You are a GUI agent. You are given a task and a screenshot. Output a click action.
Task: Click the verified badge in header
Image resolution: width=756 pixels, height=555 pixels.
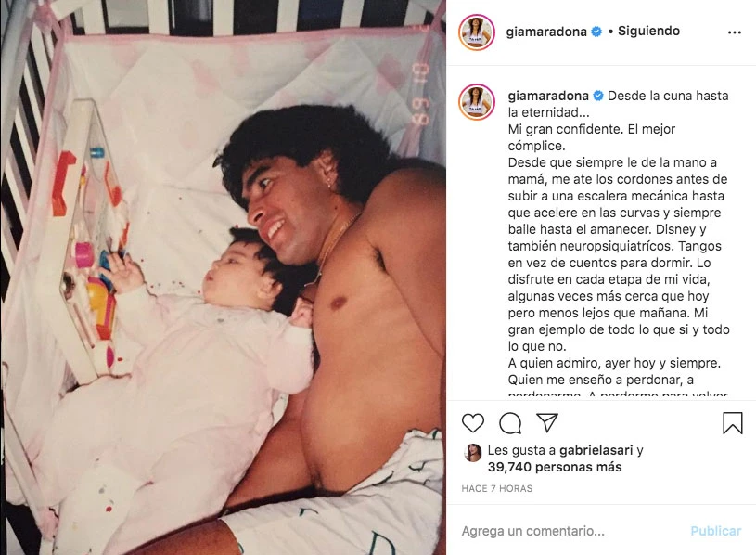[596, 32]
